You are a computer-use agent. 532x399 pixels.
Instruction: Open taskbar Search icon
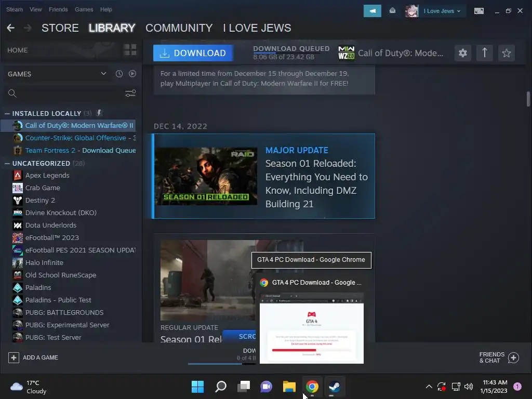[220, 387]
